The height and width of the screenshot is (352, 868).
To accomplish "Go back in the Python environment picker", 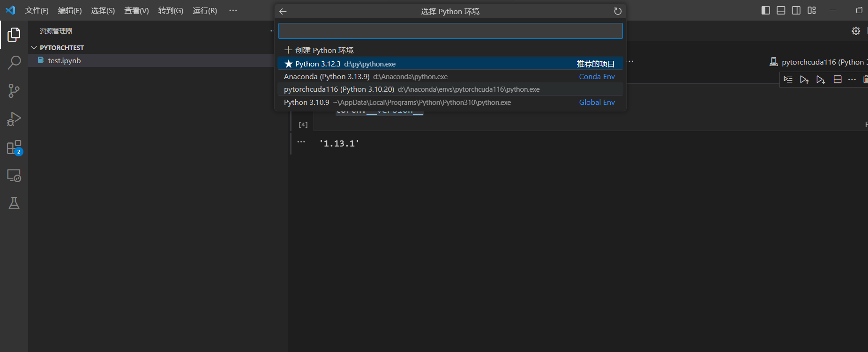I will click(283, 11).
